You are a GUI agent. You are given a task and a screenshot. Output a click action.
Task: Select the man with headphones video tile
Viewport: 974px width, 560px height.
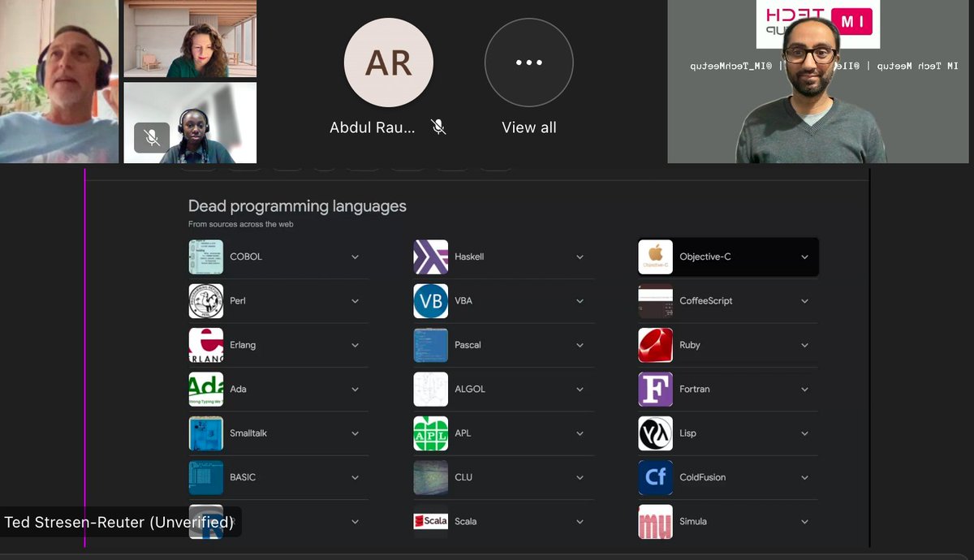pyautogui.click(x=59, y=81)
